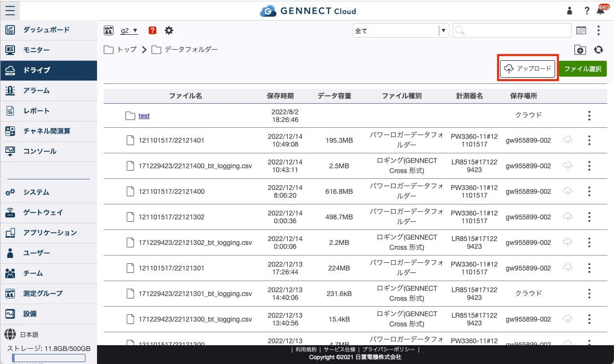Open ユーザー in the sidebar
Screen dimensions: 614x364
[49, 253]
